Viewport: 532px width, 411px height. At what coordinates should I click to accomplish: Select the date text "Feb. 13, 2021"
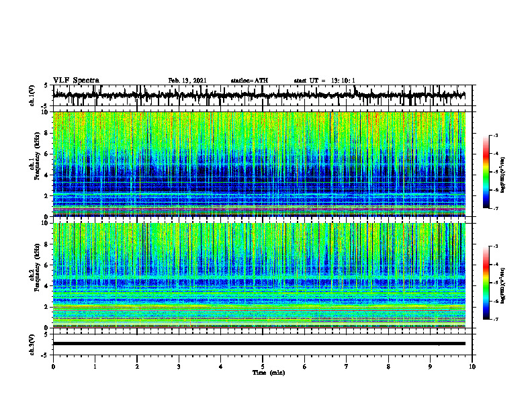[187, 81]
